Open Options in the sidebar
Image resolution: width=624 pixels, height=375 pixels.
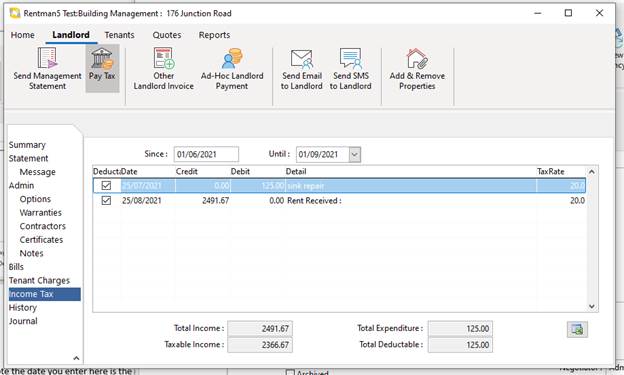pos(35,199)
